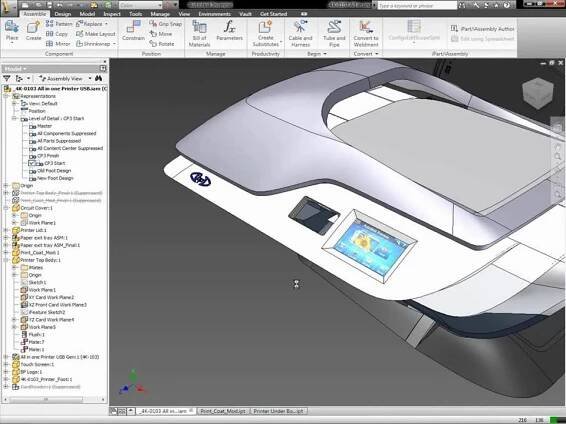The width and height of the screenshot is (566, 424).
Task: Click the Make Layout tool
Action: tap(96, 34)
